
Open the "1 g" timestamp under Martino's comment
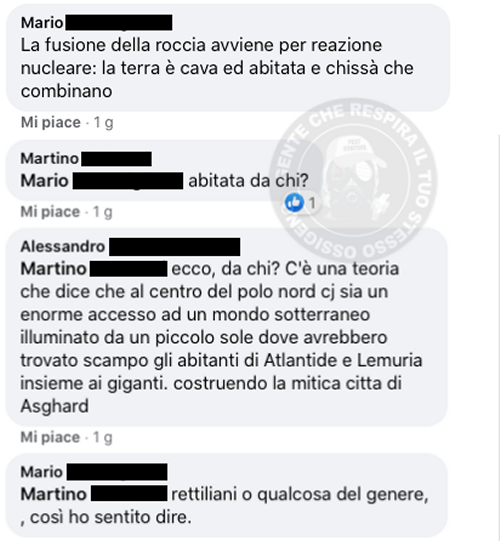tap(102, 212)
